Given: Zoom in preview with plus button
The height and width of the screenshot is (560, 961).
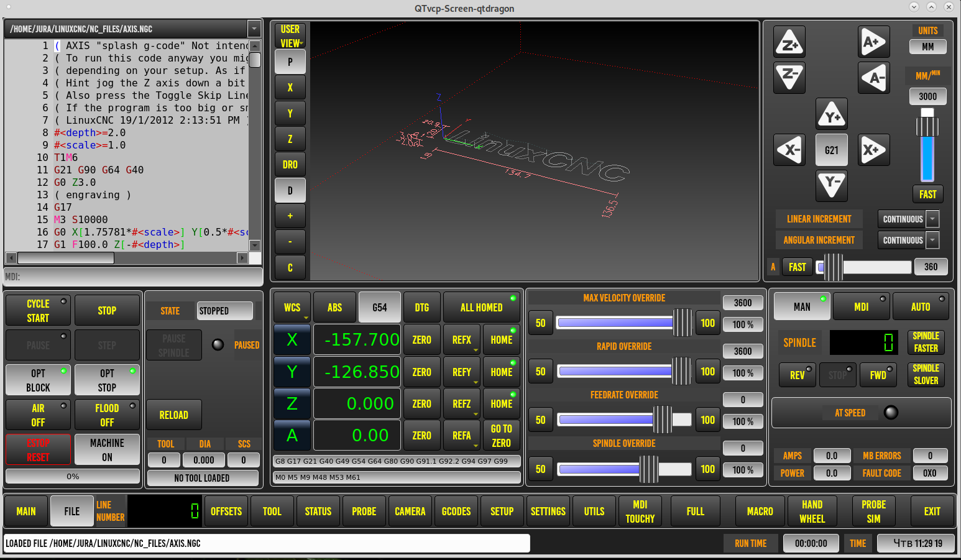Looking at the screenshot, I should [290, 216].
